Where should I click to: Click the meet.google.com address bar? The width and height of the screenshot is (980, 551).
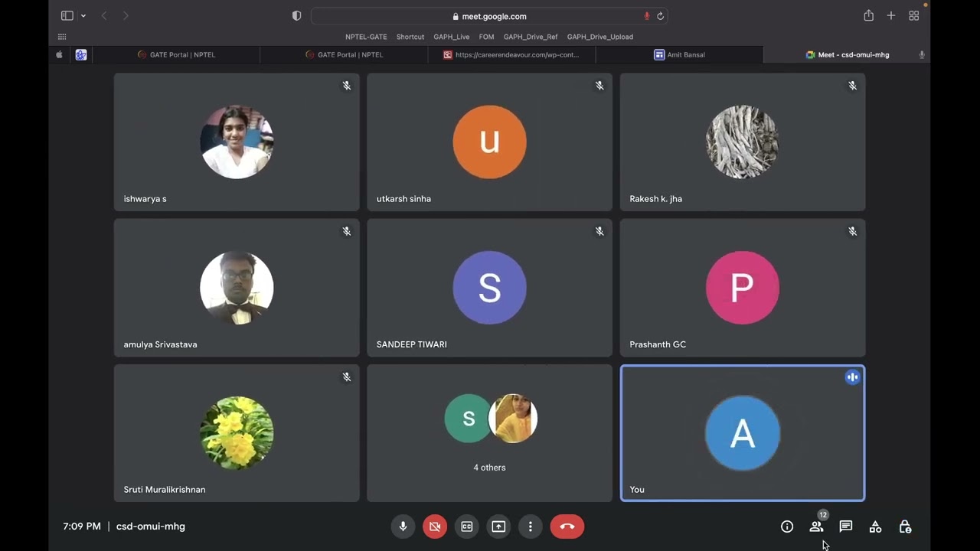[x=489, y=16]
